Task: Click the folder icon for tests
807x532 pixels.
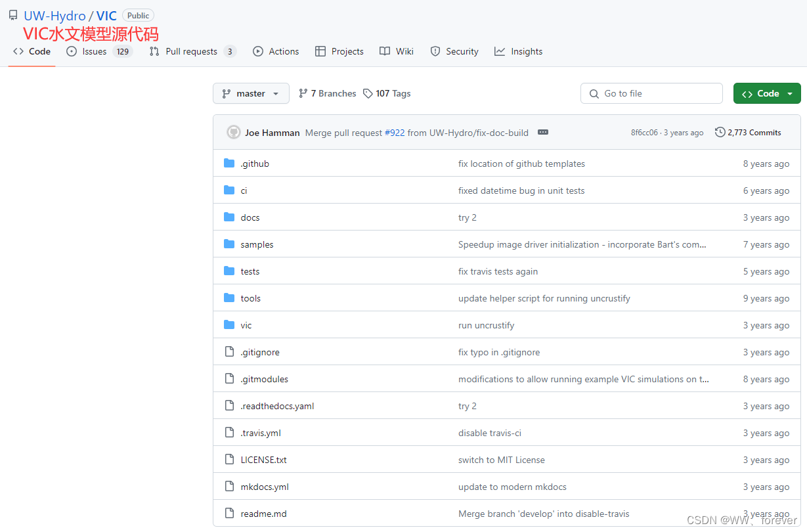Action: pos(229,271)
